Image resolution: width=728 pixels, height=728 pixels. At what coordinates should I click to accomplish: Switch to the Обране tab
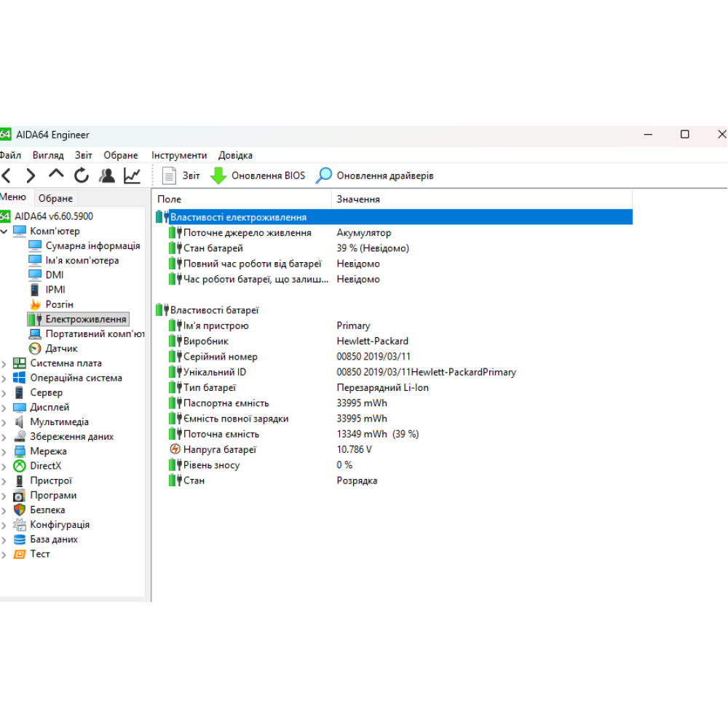click(x=55, y=198)
